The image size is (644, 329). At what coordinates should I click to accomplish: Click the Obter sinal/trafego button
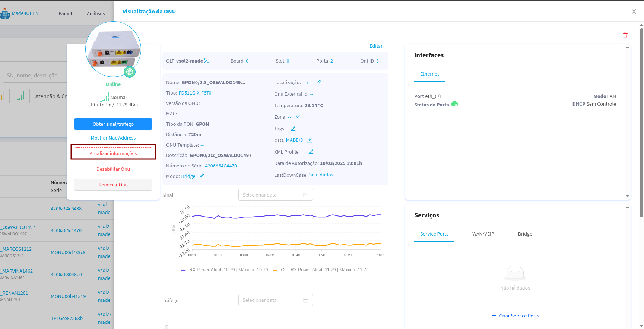point(113,124)
